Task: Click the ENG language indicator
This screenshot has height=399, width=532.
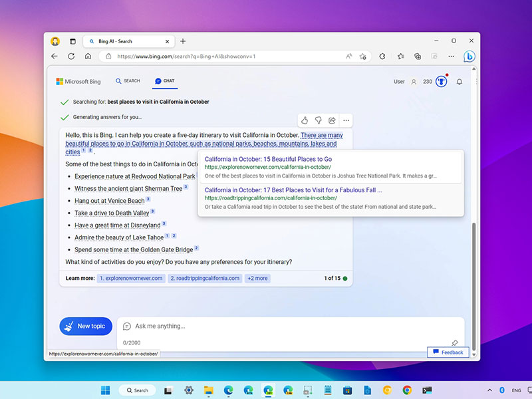Action: (517, 390)
